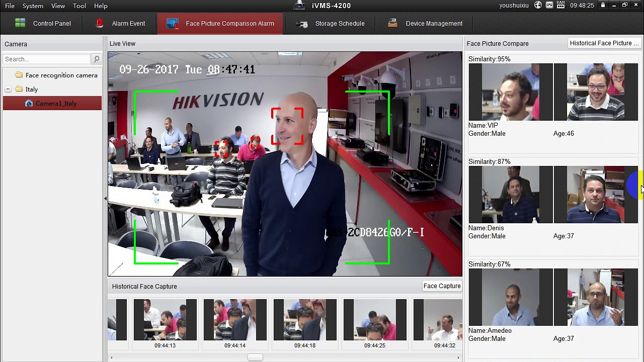
Task: Click the Similarity:67% label
Action: tap(490, 264)
